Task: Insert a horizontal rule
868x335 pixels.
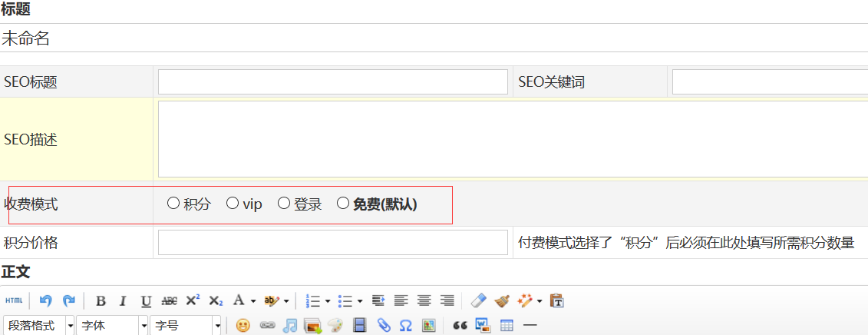Action: [x=530, y=325]
